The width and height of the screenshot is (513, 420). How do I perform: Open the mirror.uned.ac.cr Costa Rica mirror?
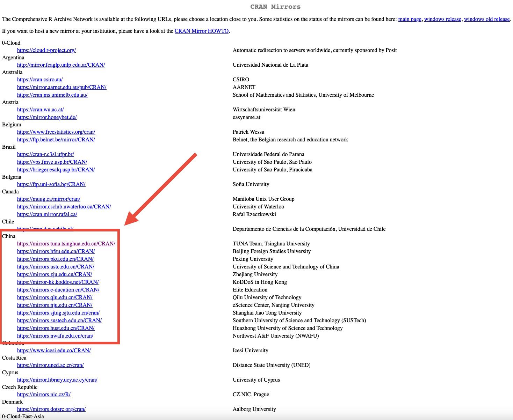(x=50, y=365)
